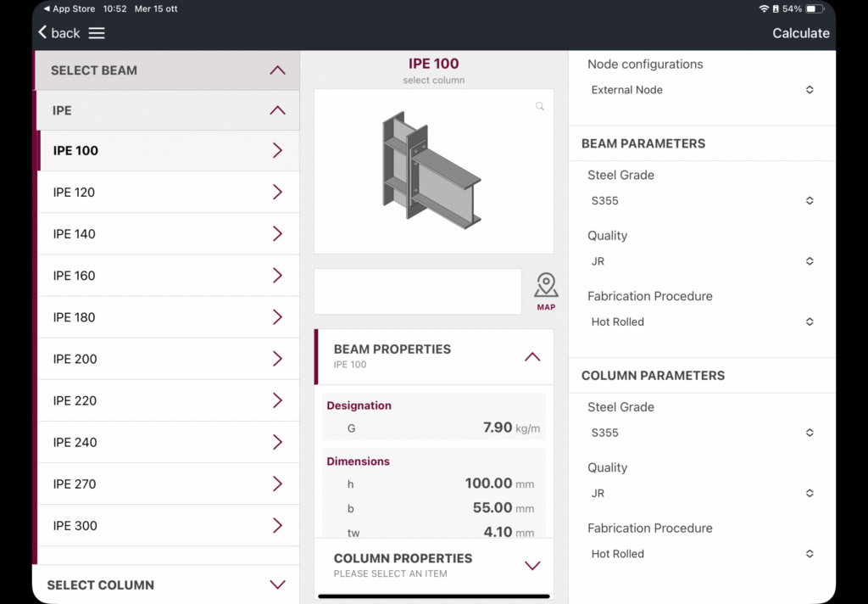Expand the Column Properties panel

[x=532, y=565]
